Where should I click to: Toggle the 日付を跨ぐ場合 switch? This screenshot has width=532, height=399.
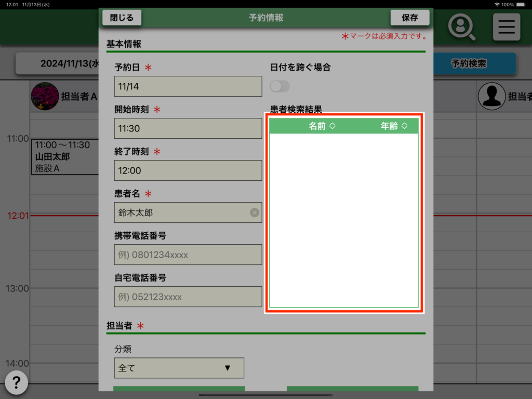click(x=280, y=86)
